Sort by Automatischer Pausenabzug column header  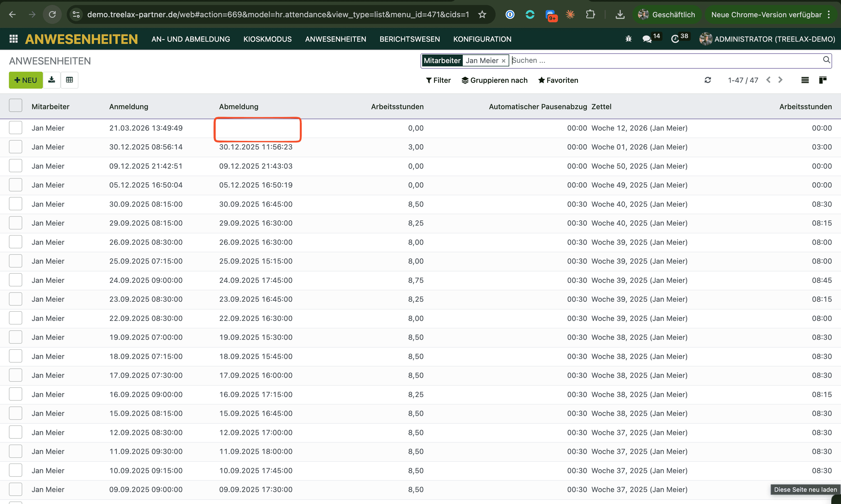(538, 107)
